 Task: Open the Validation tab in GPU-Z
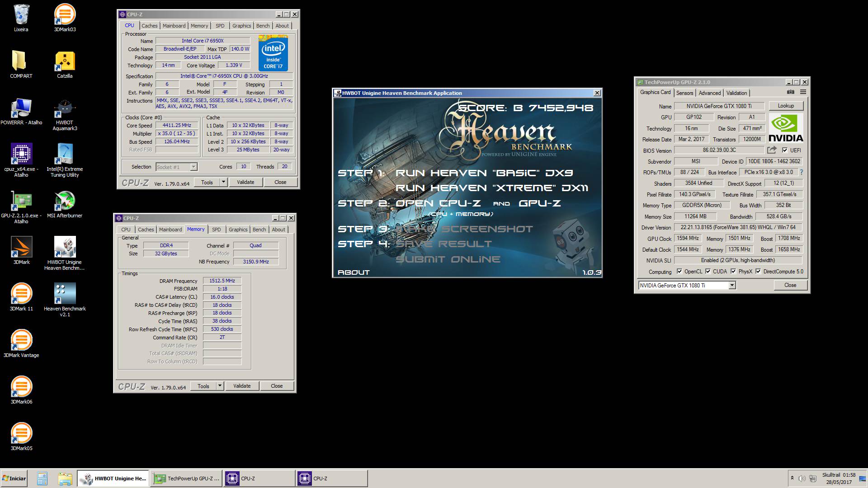tap(736, 93)
